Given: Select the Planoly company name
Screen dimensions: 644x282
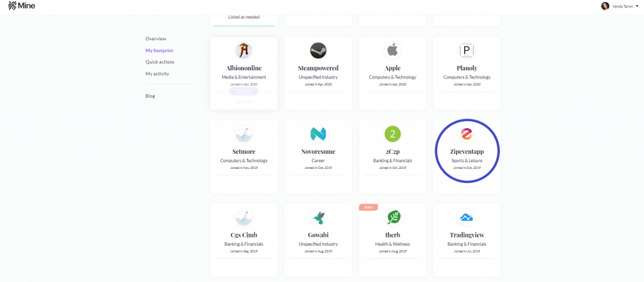Looking at the screenshot, I should (467, 68).
